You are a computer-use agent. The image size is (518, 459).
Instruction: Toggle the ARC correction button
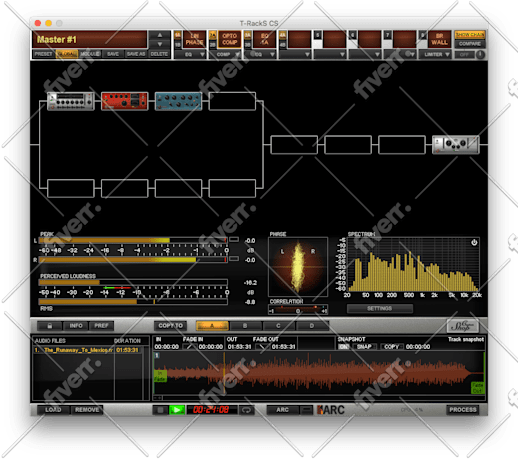[282, 410]
